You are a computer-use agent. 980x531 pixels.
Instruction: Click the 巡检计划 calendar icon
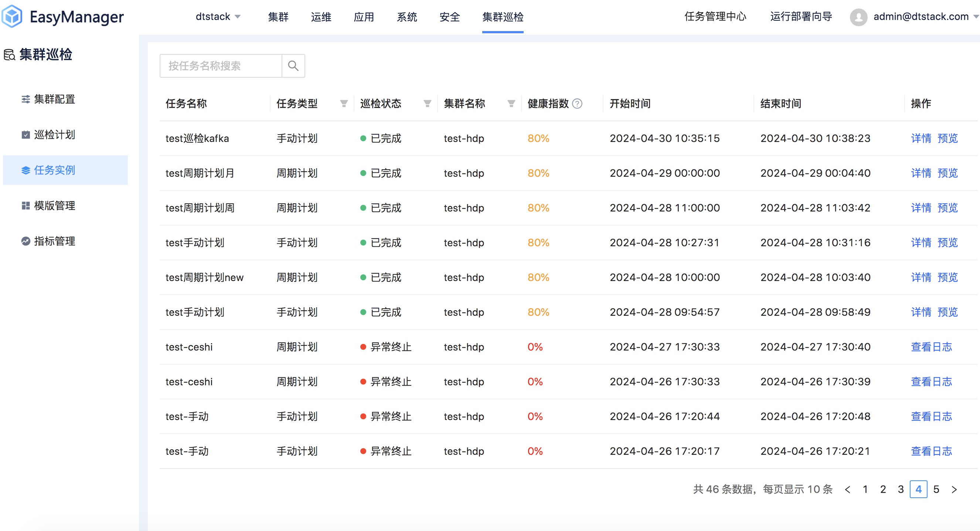pos(25,135)
